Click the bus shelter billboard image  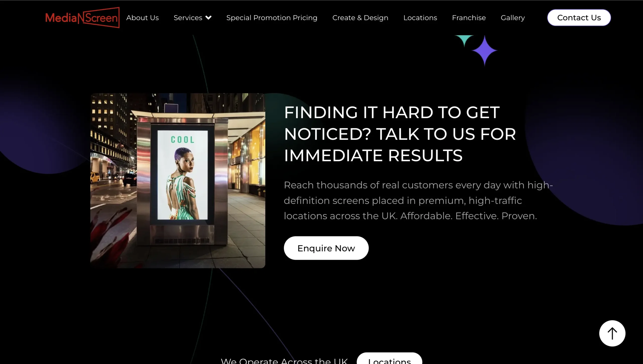click(178, 181)
